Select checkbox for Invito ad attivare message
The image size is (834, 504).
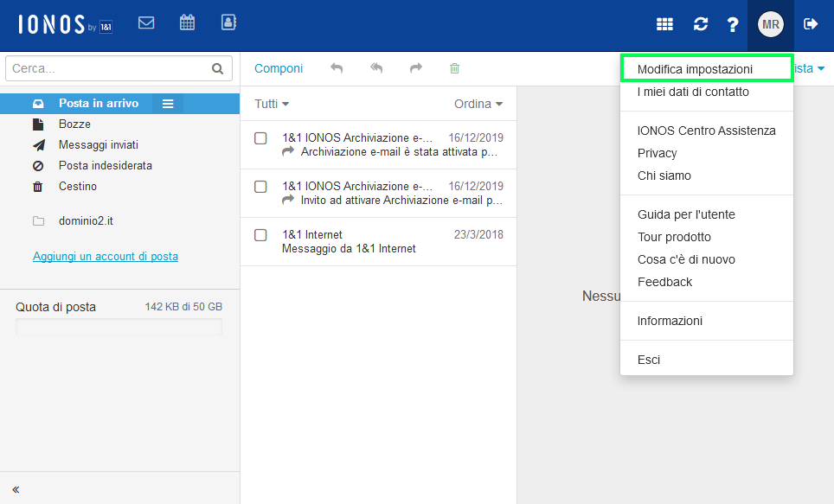click(x=260, y=187)
